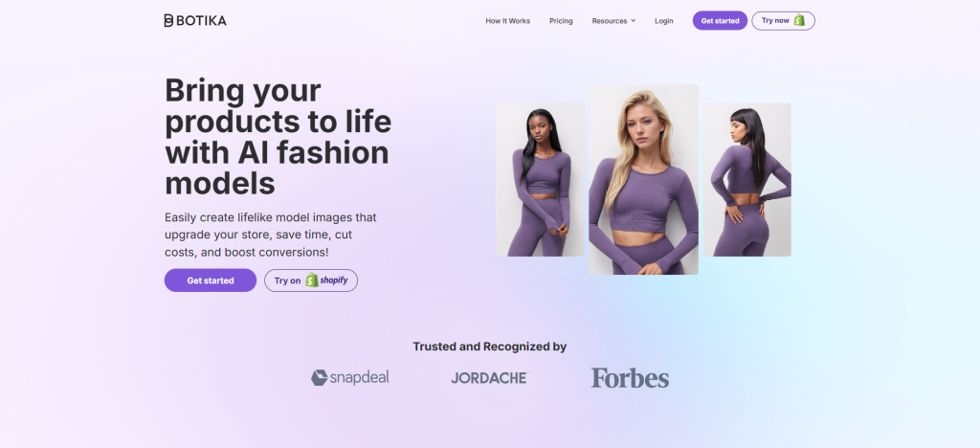Open the Resources menu
The image size is (980, 448).
click(613, 21)
